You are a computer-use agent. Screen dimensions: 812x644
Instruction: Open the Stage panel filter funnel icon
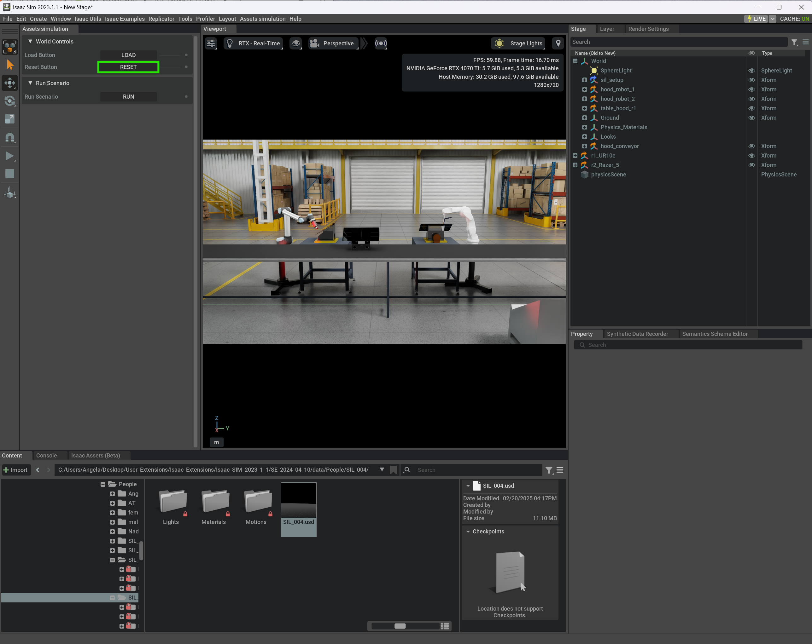point(794,42)
